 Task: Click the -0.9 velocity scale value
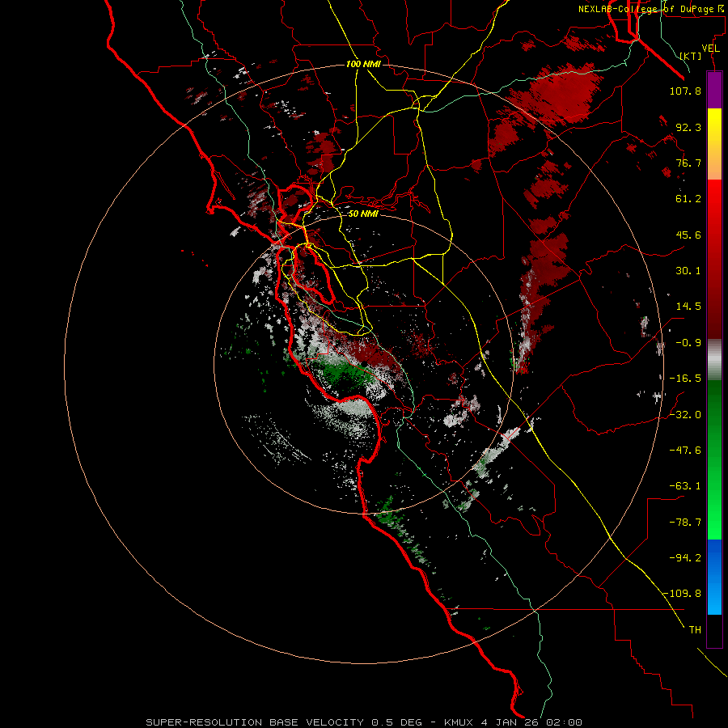coord(688,343)
